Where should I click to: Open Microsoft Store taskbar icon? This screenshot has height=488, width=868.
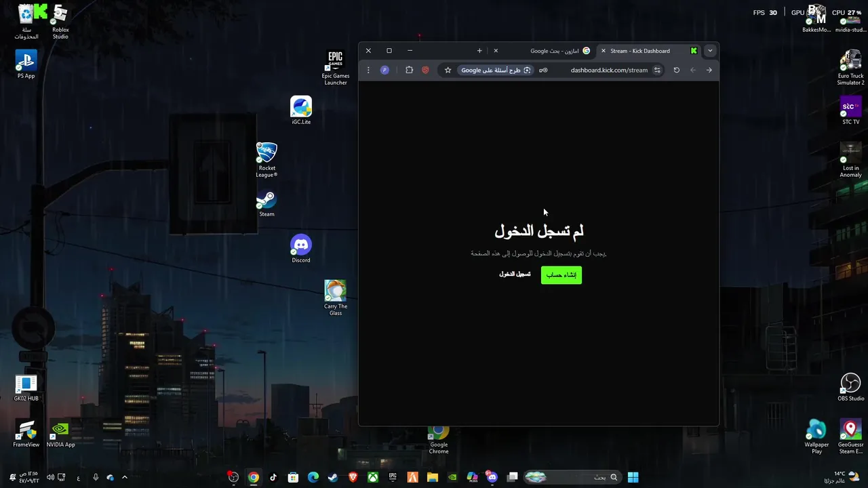293,477
